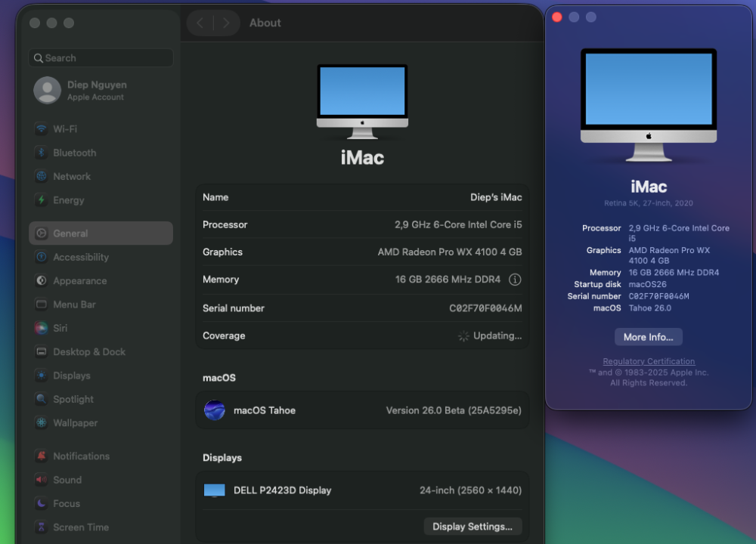This screenshot has height=544, width=756.
Task: Open Energy settings lightning icon
Action: click(x=42, y=200)
